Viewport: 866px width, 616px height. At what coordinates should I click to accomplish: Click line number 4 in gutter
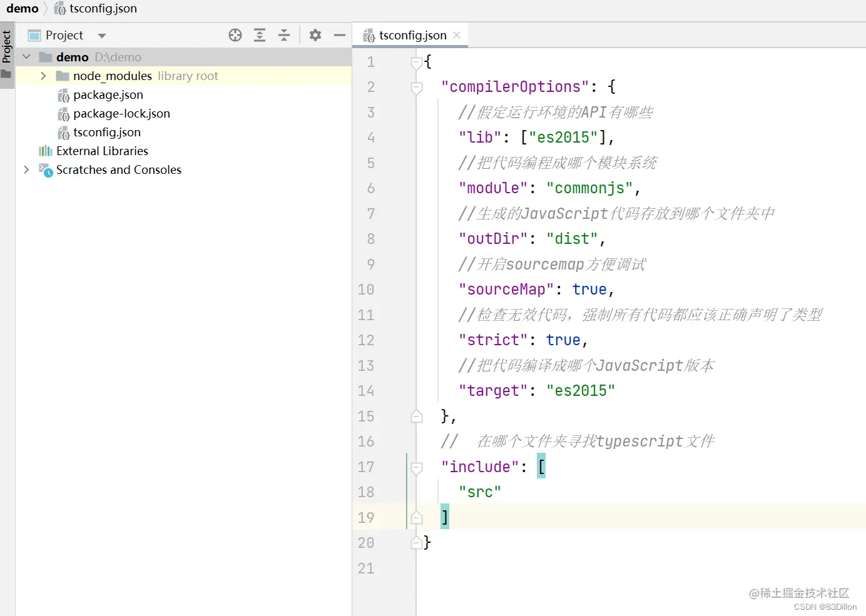[371, 138]
